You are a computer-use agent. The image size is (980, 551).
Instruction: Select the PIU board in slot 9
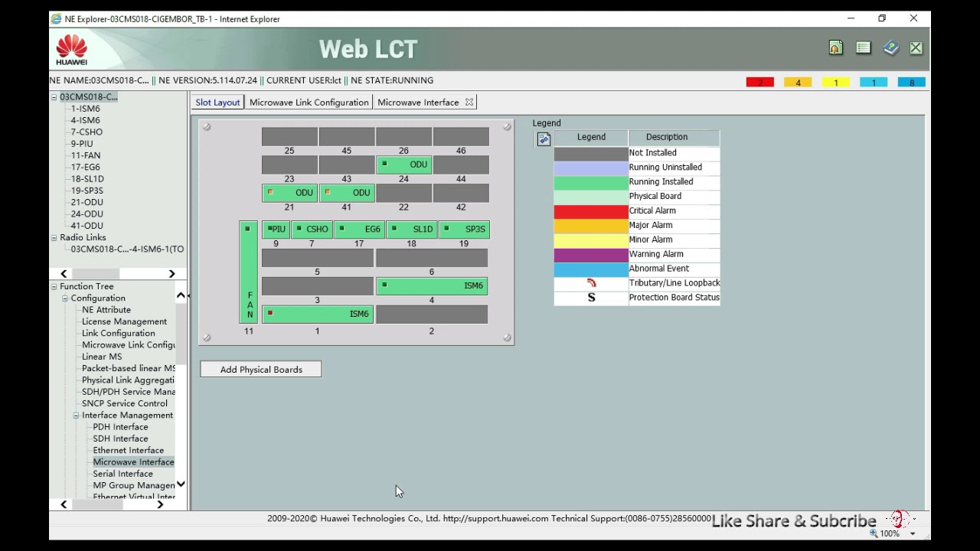pos(276,229)
